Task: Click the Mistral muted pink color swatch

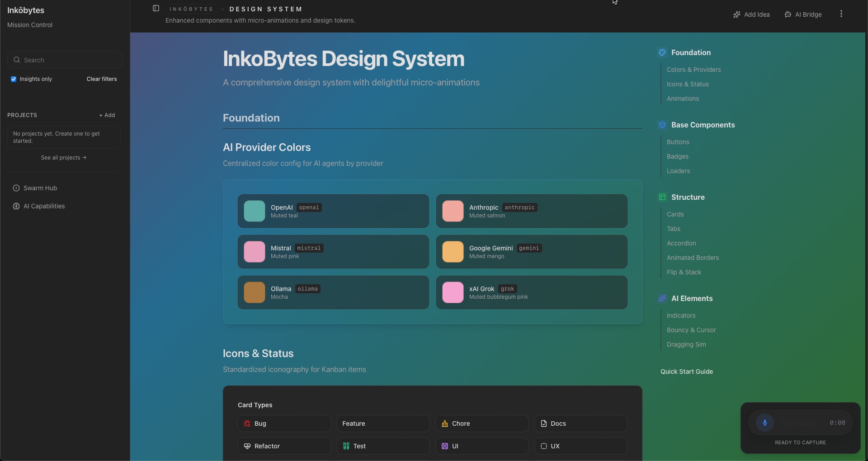Action: tap(254, 252)
